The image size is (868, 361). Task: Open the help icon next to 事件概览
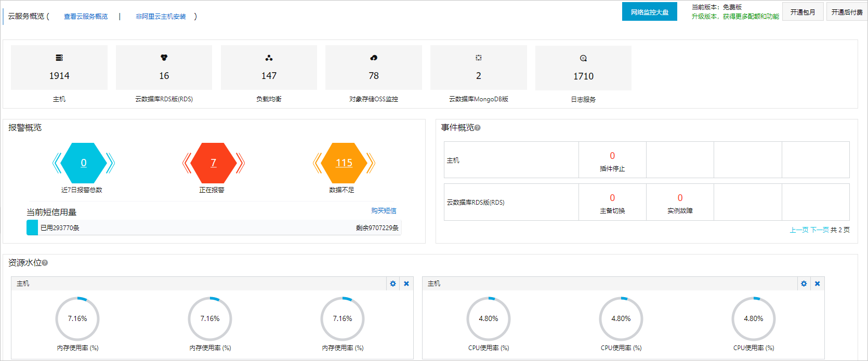[x=478, y=128]
